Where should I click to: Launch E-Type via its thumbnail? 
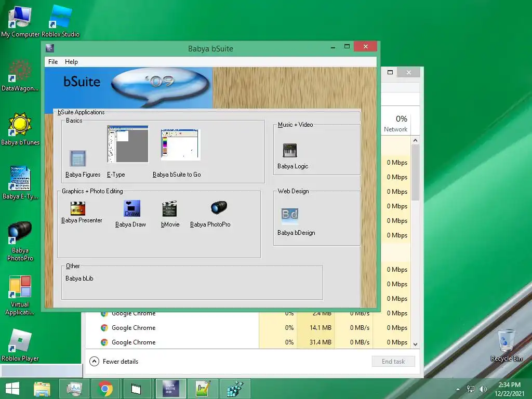(x=128, y=144)
